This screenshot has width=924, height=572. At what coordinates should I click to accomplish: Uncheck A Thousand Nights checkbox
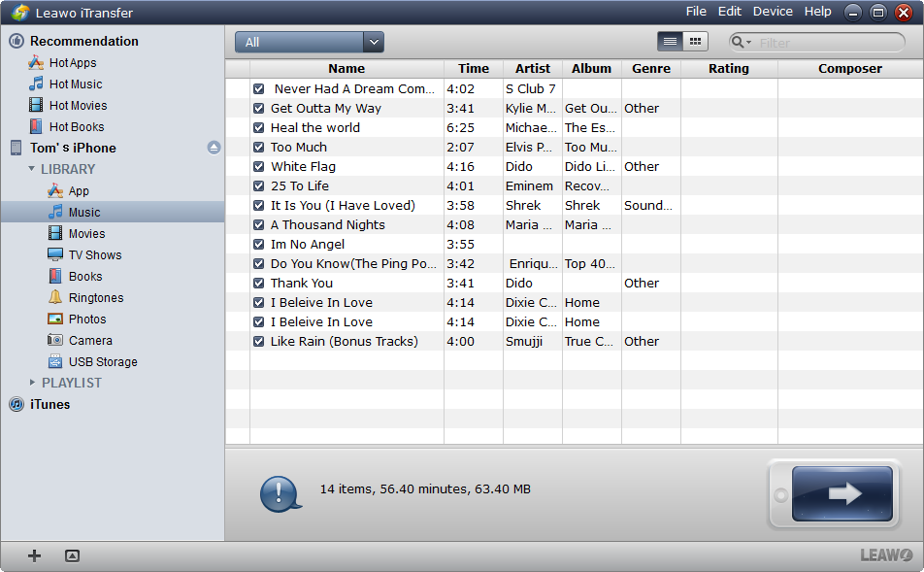[x=259, y=225]
